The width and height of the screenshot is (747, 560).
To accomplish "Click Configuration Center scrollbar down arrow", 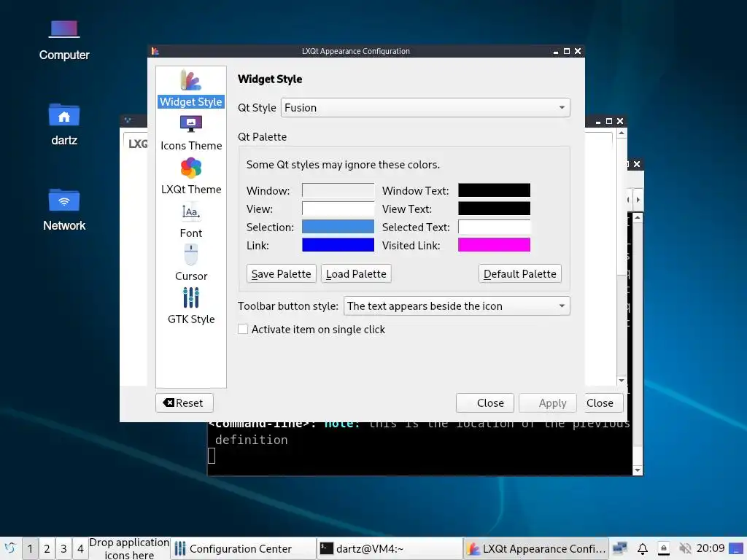I will pos(622,381).
